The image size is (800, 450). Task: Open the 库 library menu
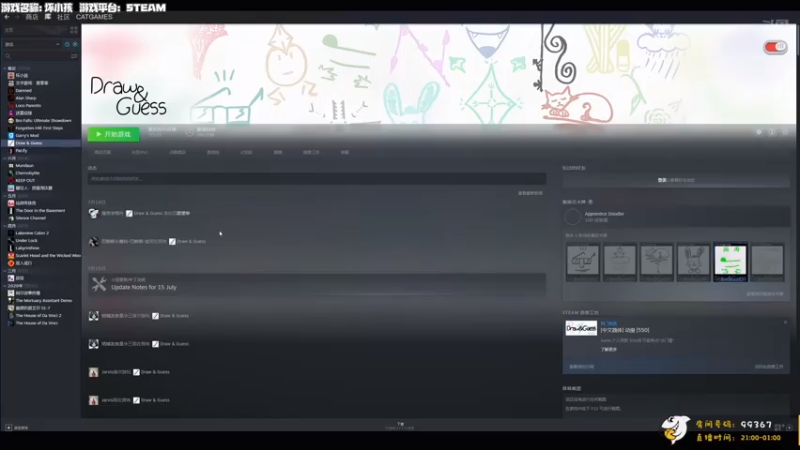tap(47, 17)
